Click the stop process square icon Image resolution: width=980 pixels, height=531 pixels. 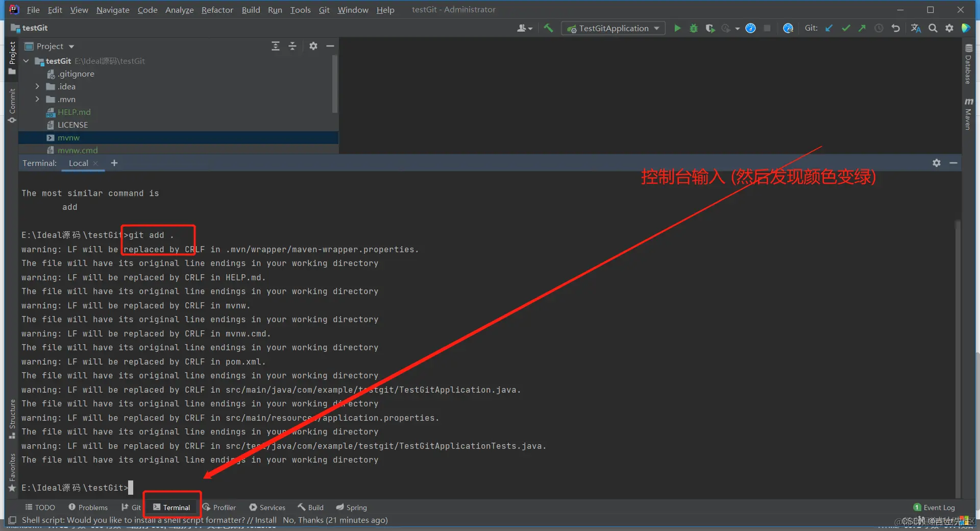tap(767, 28)
